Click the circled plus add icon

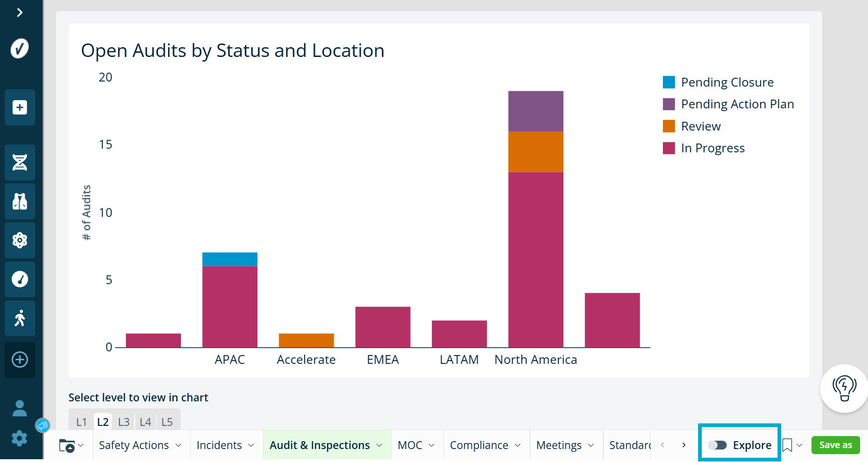[x=19, y=360]
